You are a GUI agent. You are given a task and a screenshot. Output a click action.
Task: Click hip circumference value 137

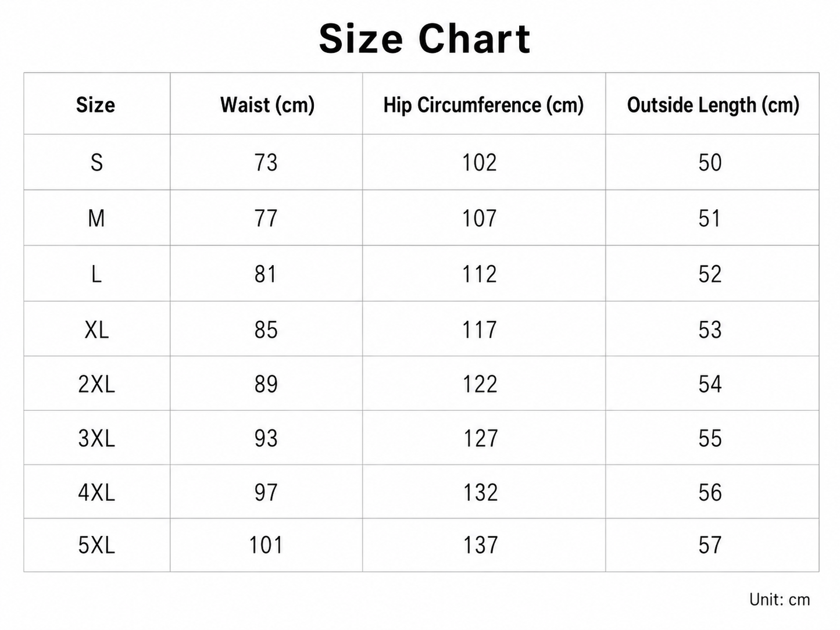point(480,545)
